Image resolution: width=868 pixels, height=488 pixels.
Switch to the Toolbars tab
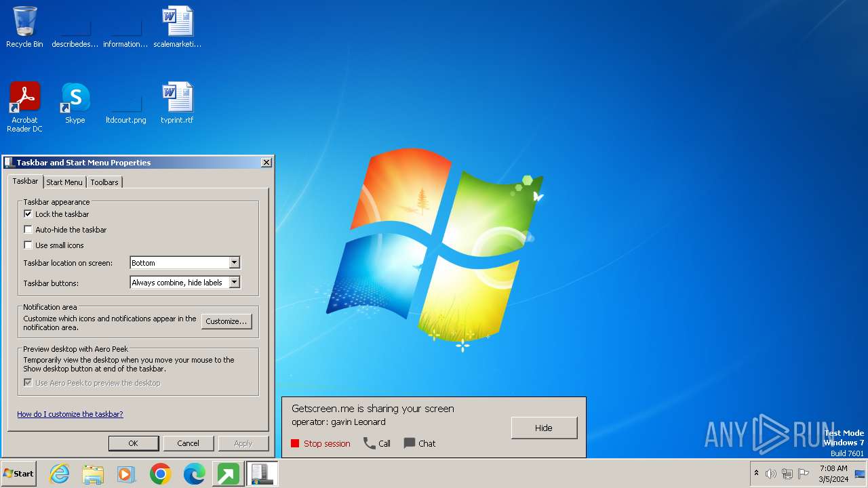coord(104,182)
